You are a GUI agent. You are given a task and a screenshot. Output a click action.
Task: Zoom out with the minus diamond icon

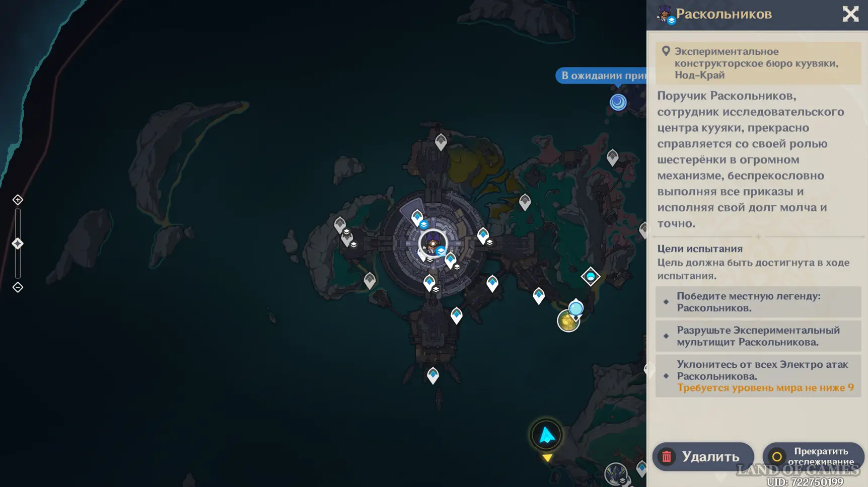point(18,287)
